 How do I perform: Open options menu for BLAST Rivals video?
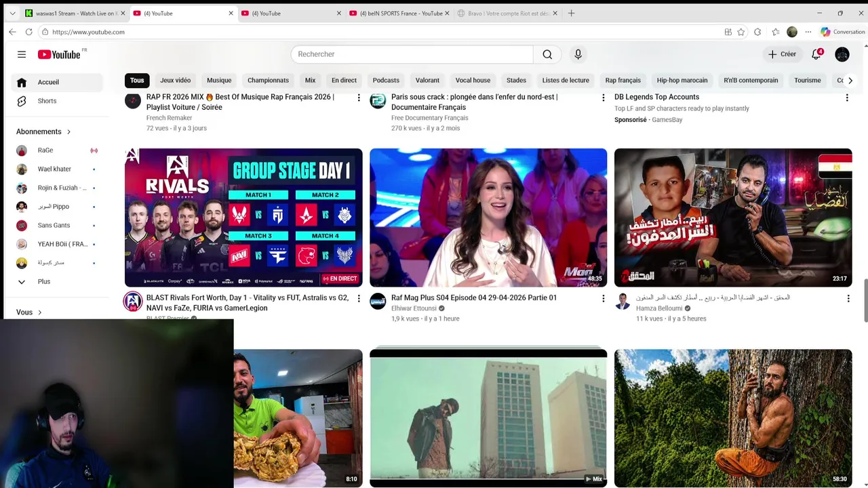pyautogui.click(x=359, y=298)
